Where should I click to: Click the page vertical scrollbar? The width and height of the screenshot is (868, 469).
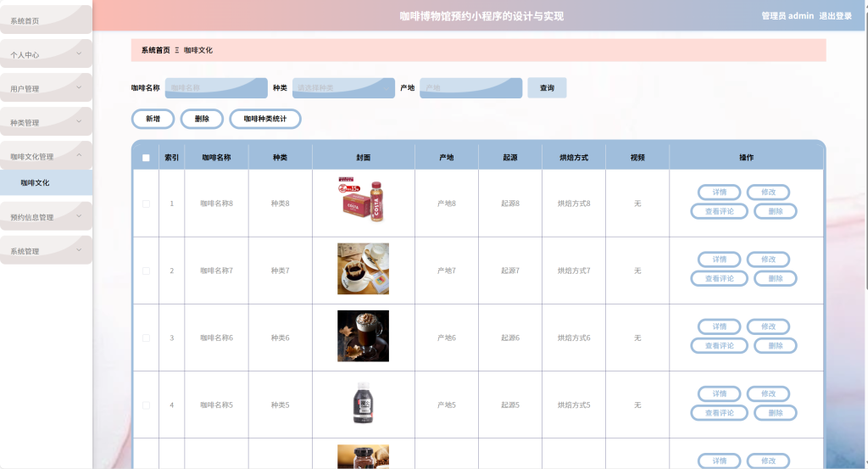tap(865, 149)
